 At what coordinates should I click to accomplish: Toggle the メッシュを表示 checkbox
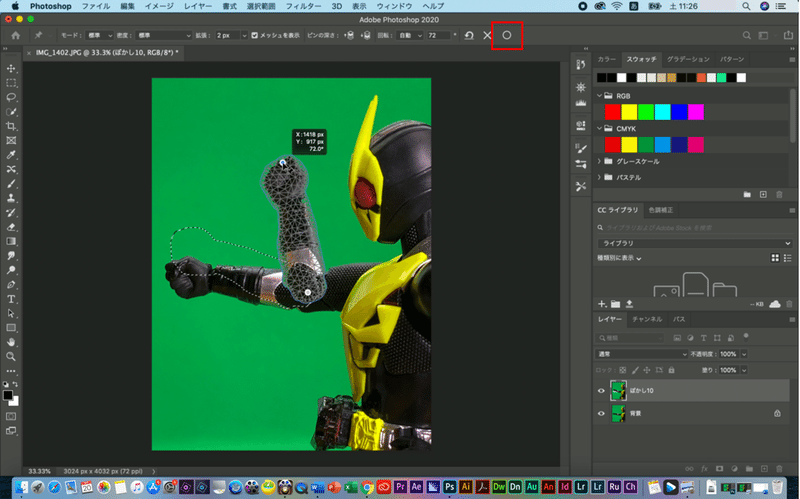tap(254, 35)
